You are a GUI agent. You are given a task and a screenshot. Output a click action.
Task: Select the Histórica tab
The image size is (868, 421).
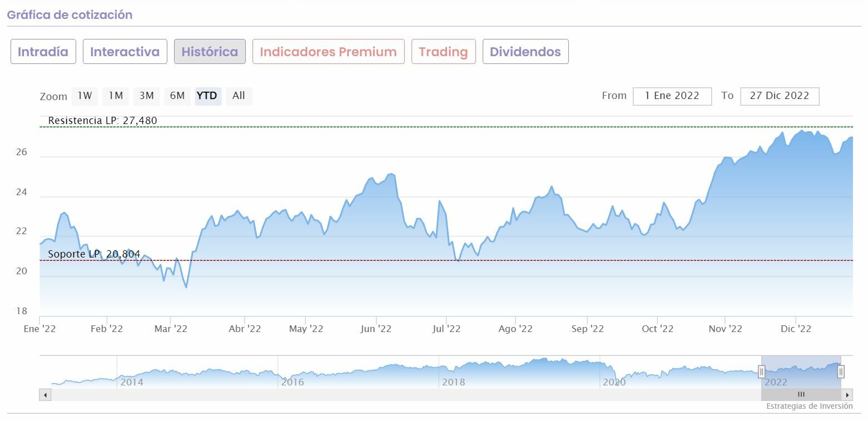coord(210,52)
